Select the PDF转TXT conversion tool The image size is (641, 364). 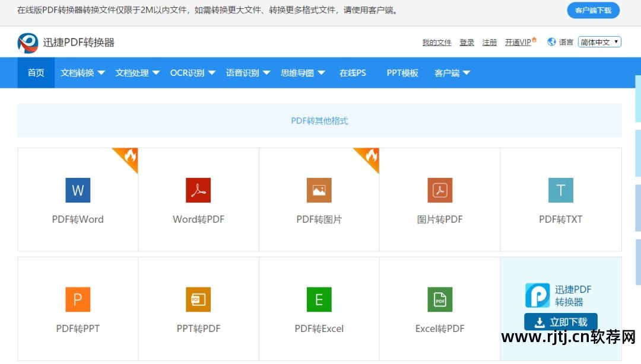(560, 199)
